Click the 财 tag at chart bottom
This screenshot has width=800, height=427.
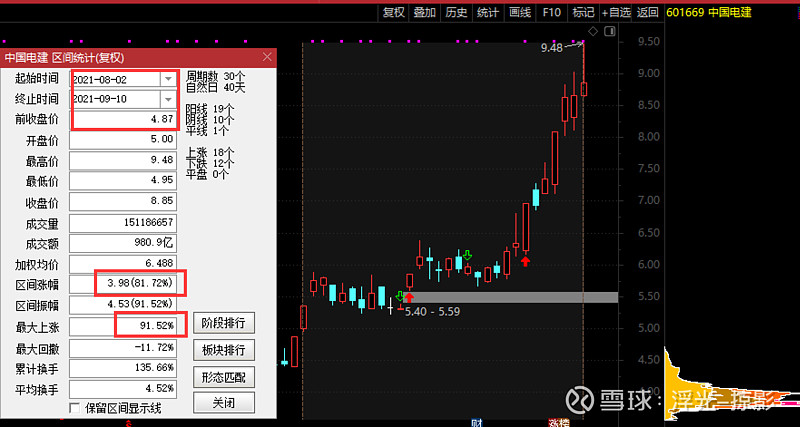click(x=477, y=422)
